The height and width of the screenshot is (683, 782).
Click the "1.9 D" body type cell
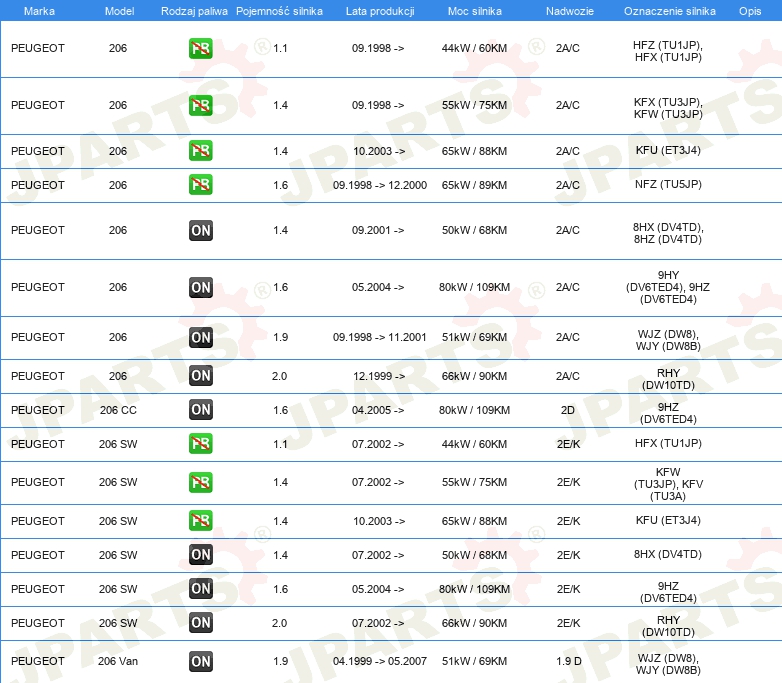[568, 661]
